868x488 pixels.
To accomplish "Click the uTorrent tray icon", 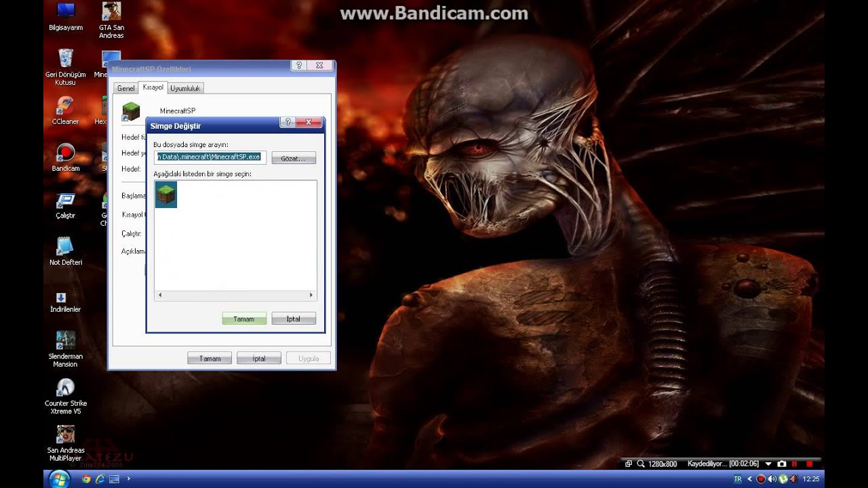I will point(783,479).
